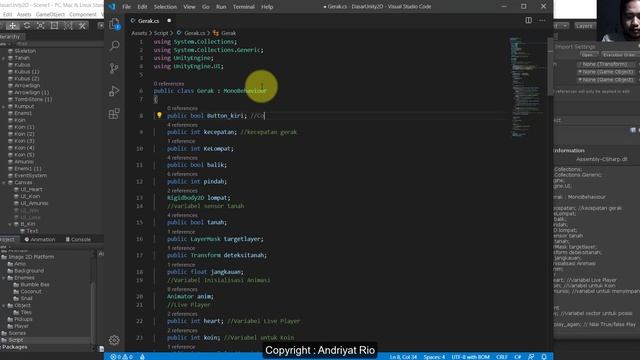Expand the Tanah object in Hierarchy
This screenshot has height=360, width=640.
(4, 58)
